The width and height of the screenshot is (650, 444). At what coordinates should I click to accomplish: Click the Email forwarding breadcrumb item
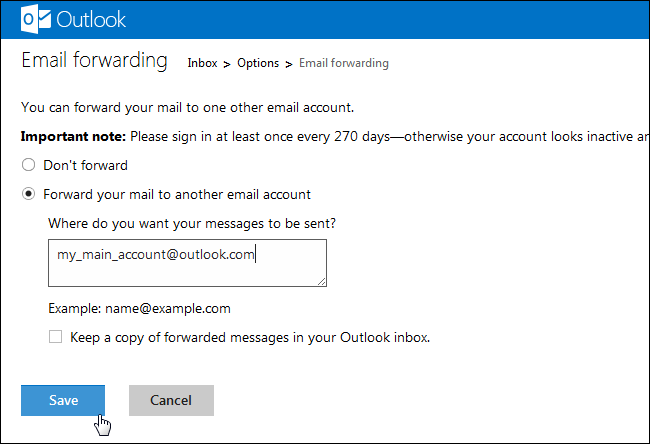tap(343, 63)
